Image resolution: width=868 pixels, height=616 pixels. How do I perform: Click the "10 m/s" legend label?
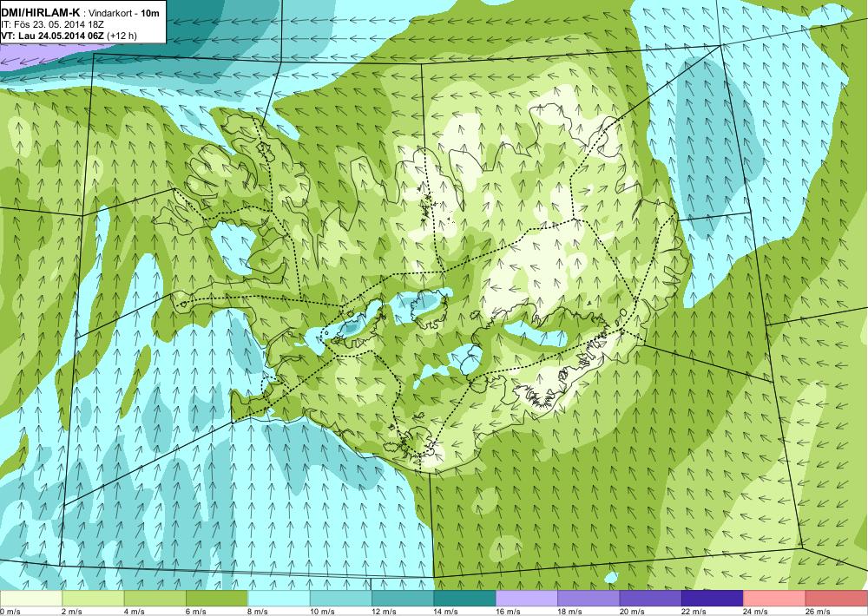tap(322, 612)
